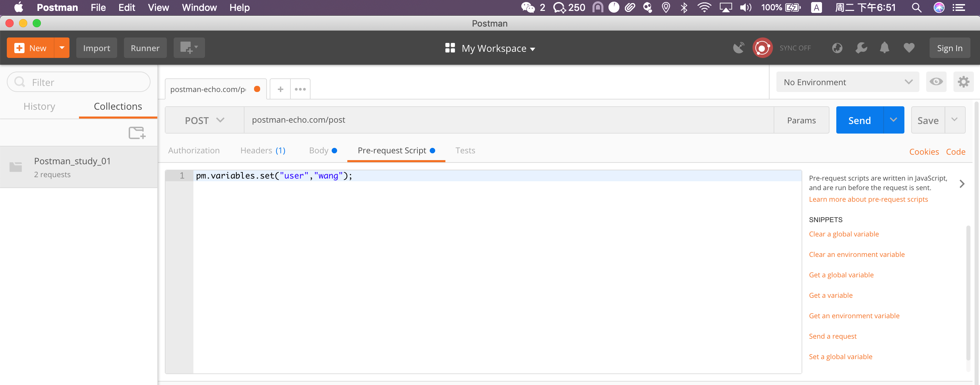Open manage environments gear icon
This screenshot has width=980, height=385.
963,82
